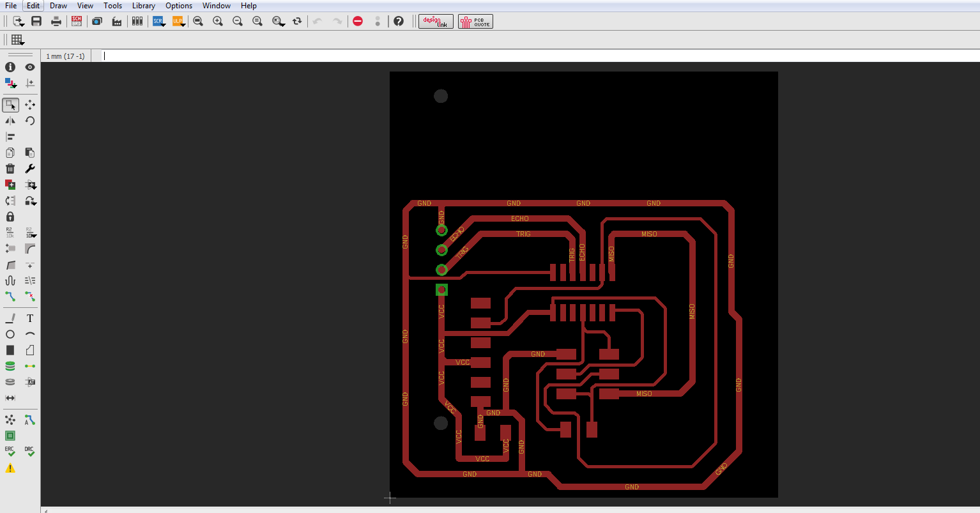Open the Add part dropdown

tap(30, 185)
